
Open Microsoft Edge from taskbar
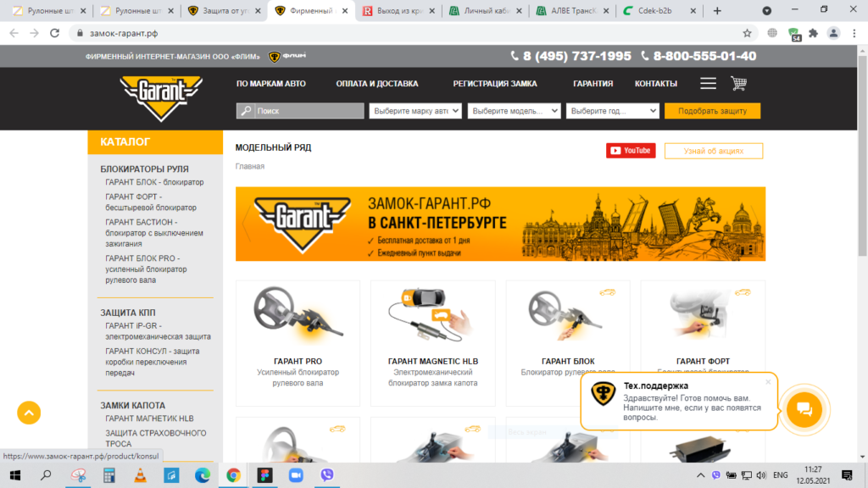click(202, 475)
